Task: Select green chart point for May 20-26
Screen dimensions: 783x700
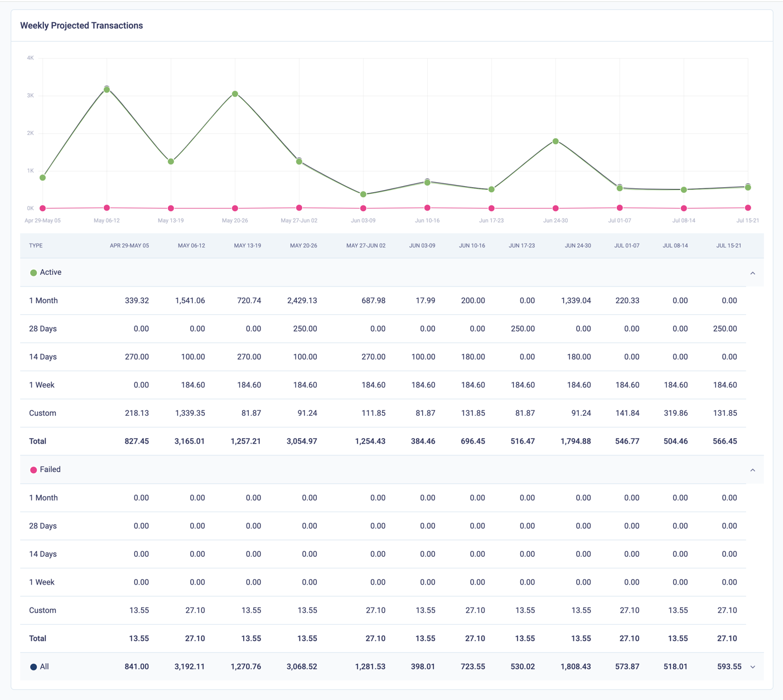Action: 235,94
